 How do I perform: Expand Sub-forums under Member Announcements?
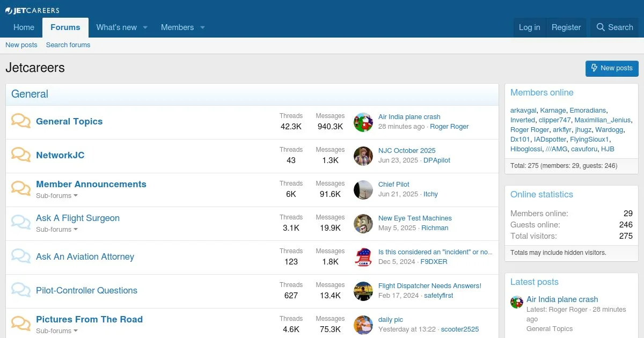[57, 196]
